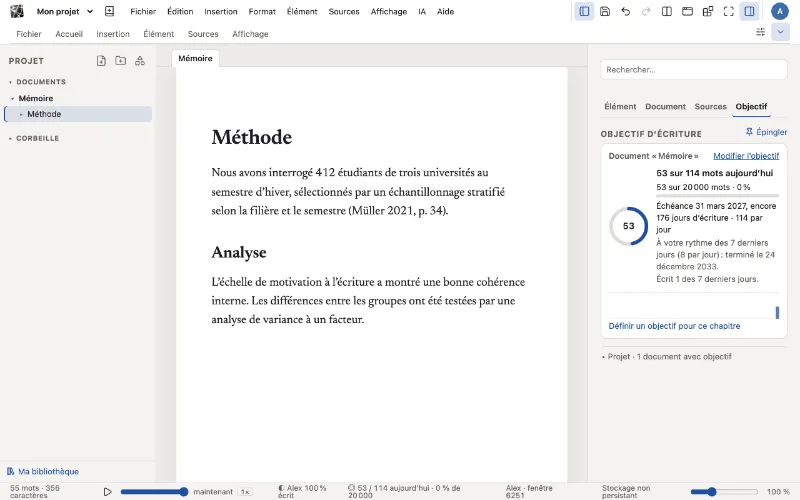The width and height of the screenshot is (800, 500).
Task: Expand the Projet 1 document avec objectif row
Action: tap(669, 356)
